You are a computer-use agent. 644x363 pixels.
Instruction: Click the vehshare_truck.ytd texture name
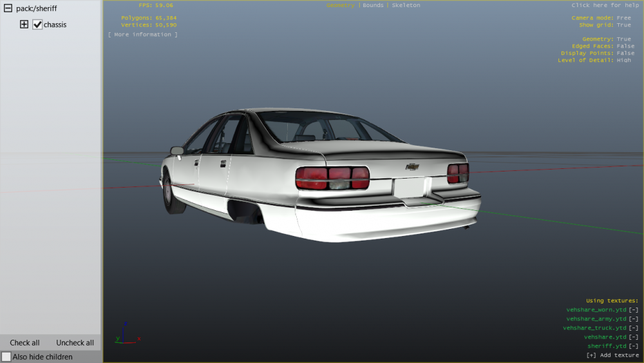click(x=594, y=328)
